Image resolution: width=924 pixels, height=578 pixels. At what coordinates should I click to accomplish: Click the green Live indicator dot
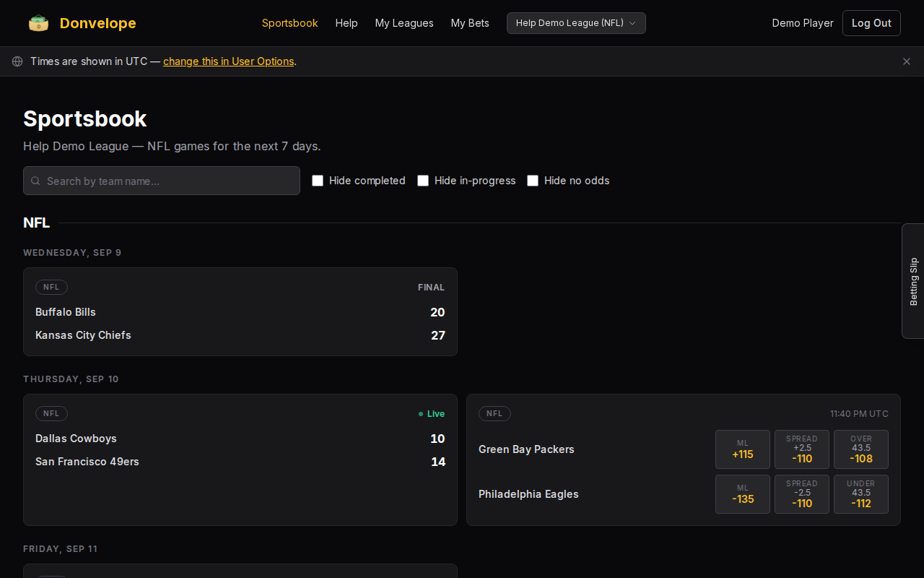tap(421, 414)
